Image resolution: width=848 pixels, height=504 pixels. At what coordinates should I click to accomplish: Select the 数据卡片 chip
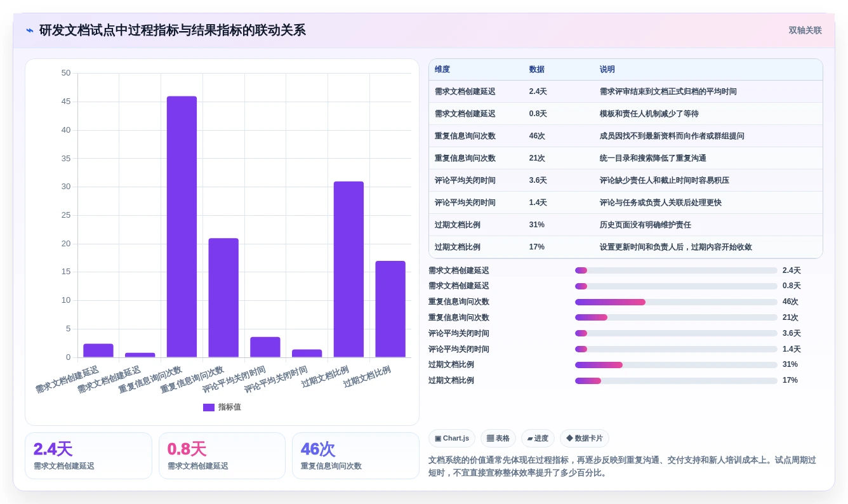585,439
